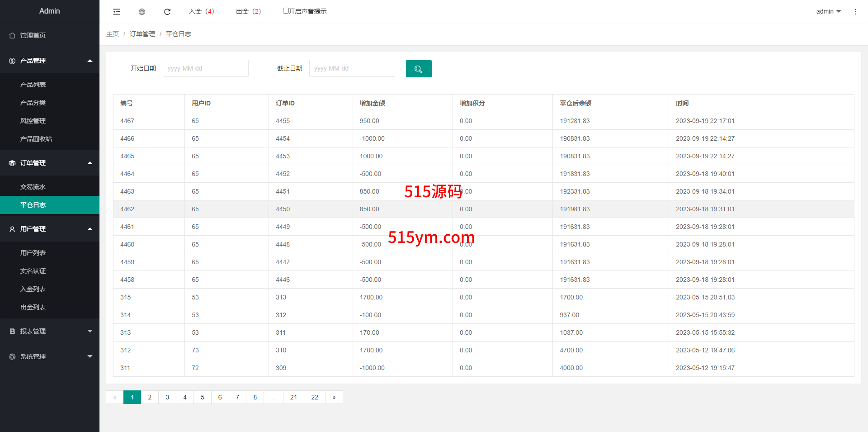The image size is (868, 432).
Task: Click the refresh icon in top toolbar
Action: click(x=167, y=12)
